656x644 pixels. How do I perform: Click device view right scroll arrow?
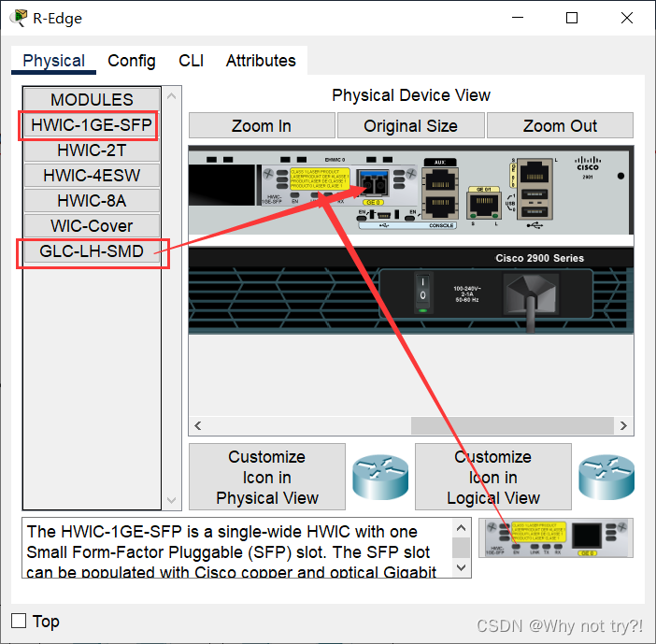click(x=623, y=426)
